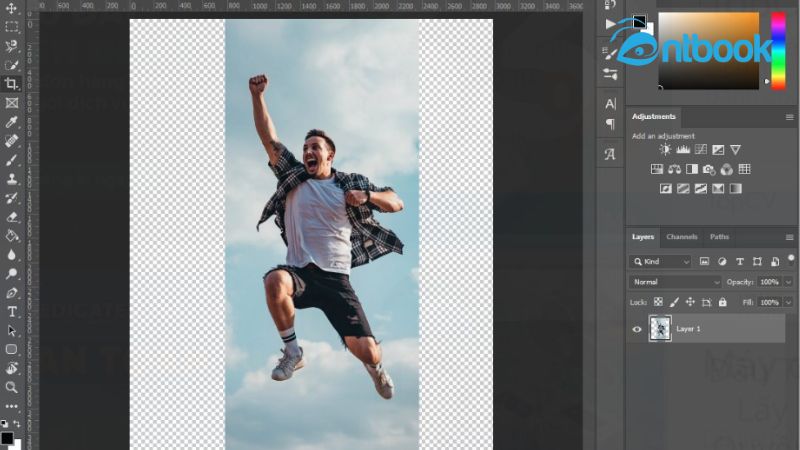Select the Blur tool
800x450 pixels.
[x=11, y=255]
